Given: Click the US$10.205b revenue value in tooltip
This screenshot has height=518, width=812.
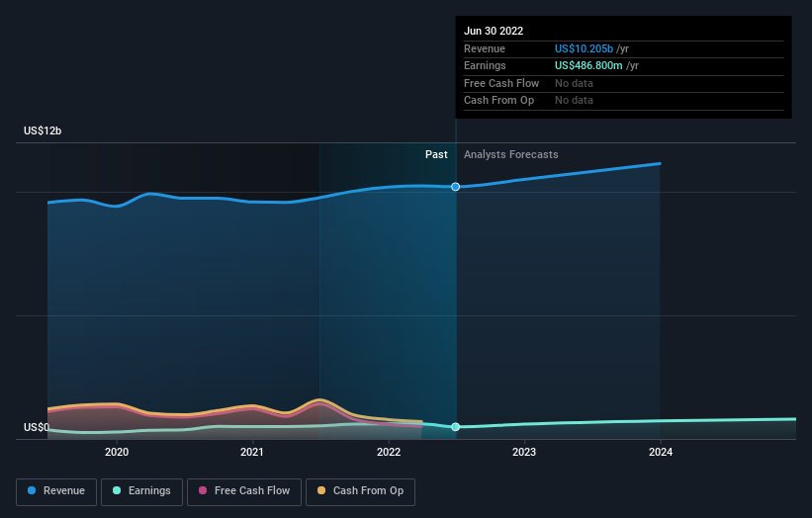Looking at the screenshot, I should pyautogui.click(x=584, y=49).
